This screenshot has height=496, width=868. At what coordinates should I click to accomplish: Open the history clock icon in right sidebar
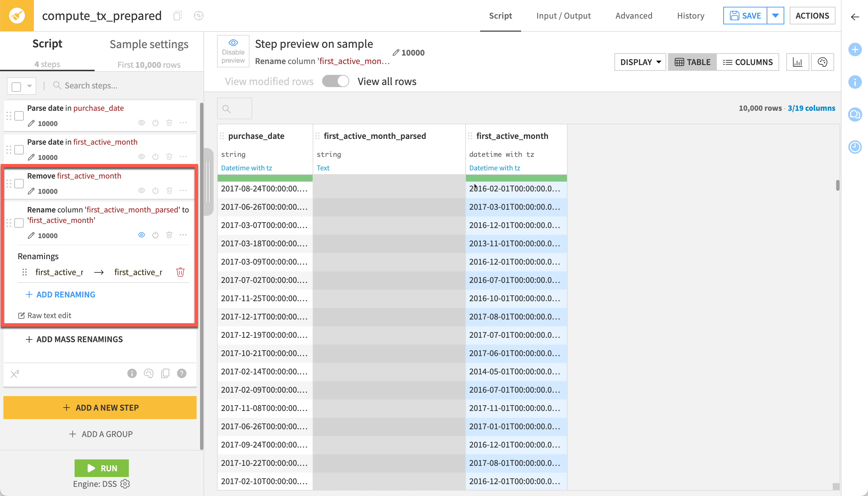click(x=855, y=147)
